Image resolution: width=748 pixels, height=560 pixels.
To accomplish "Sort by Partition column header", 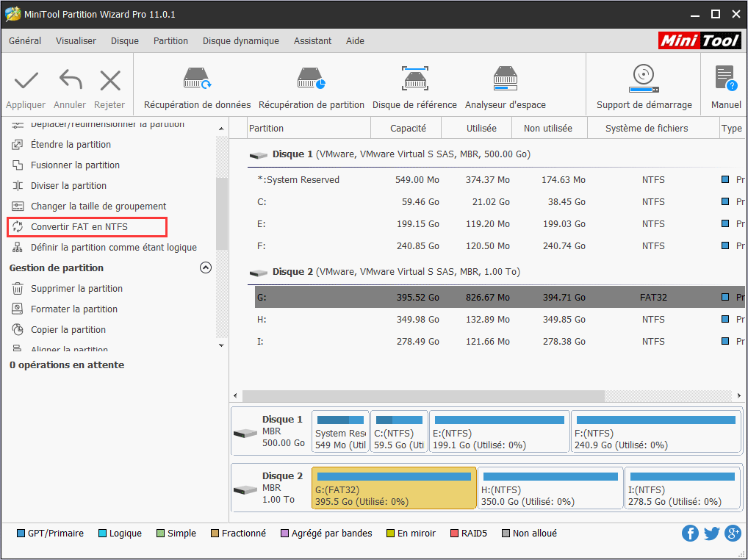I will coord(309,129).
